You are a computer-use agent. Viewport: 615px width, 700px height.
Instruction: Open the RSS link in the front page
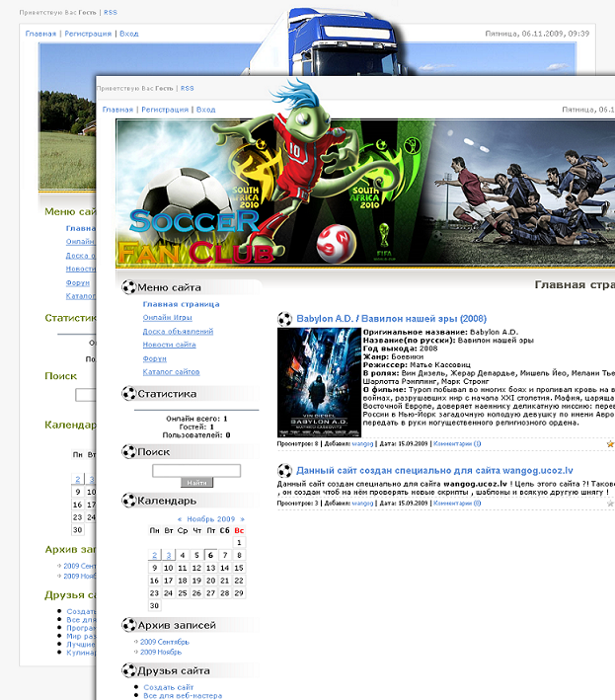tap(187, 89)
